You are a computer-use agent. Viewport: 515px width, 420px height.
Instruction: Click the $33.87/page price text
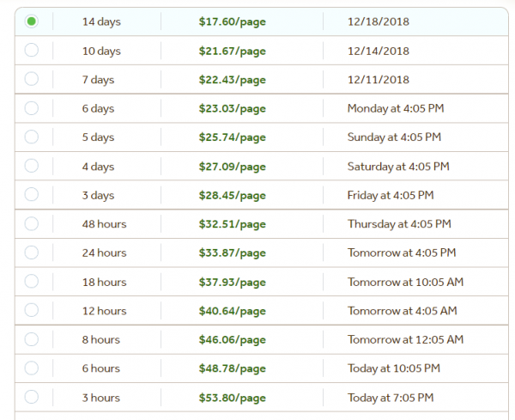232,253
